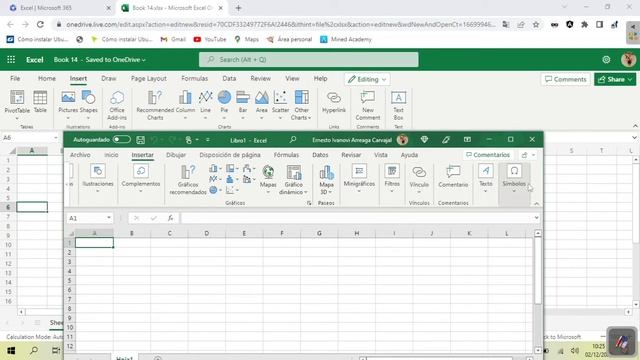
Task: Click the Help tab in Excel online
Action: click(x=320, y=78)
